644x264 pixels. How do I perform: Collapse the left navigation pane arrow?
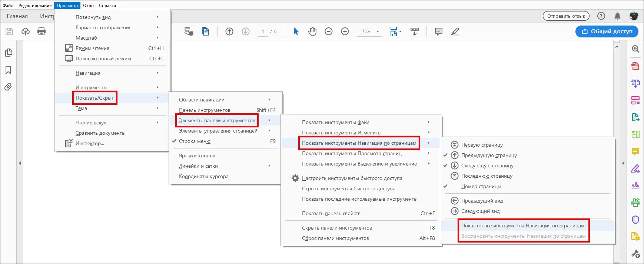pos(20,163)
